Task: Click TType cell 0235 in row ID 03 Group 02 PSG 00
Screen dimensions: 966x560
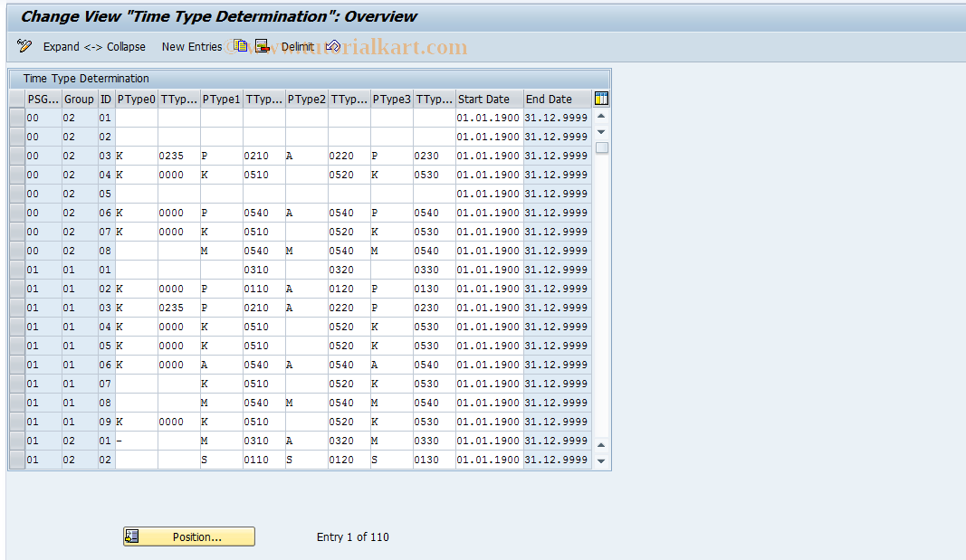Action: pos(178,156)
